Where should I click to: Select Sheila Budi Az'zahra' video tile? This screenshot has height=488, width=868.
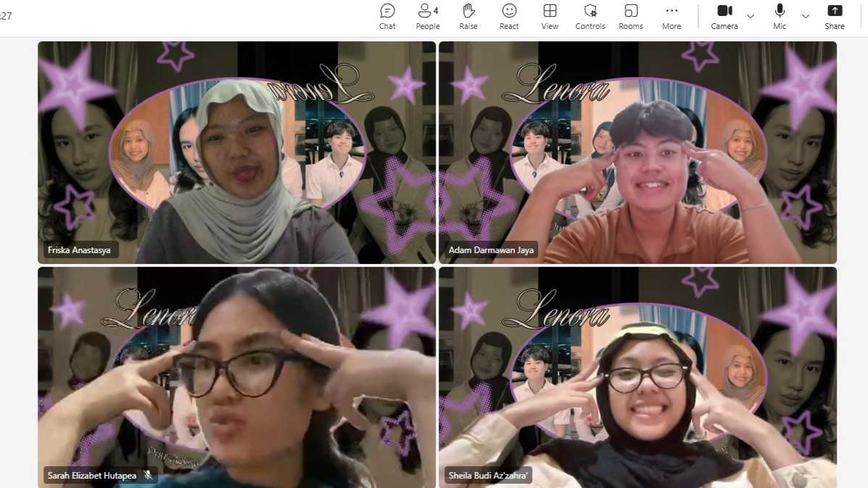point(637,377)
